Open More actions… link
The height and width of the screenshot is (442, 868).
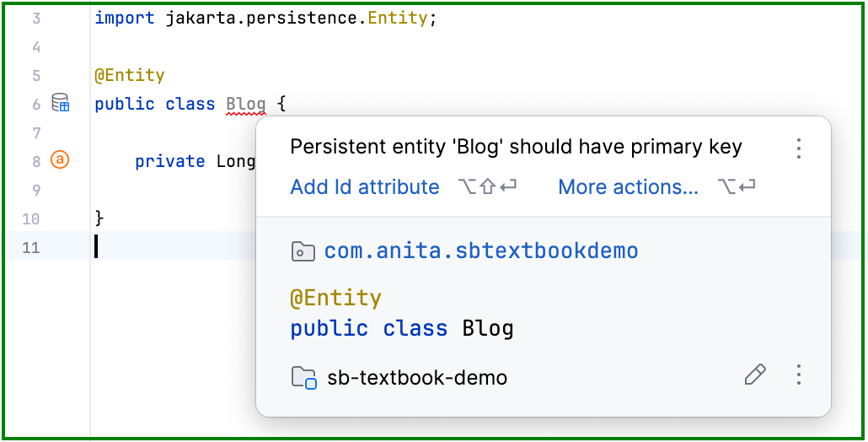(x=629, y=187)
